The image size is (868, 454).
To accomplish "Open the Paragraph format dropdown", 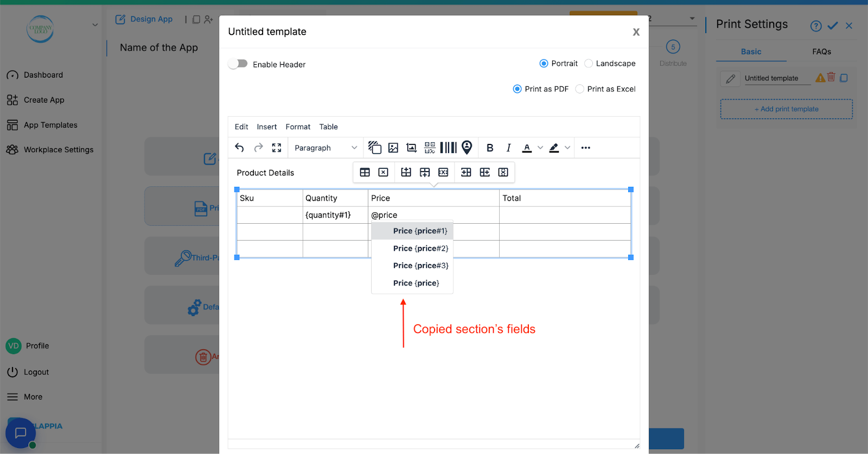I will pos(325,148).
